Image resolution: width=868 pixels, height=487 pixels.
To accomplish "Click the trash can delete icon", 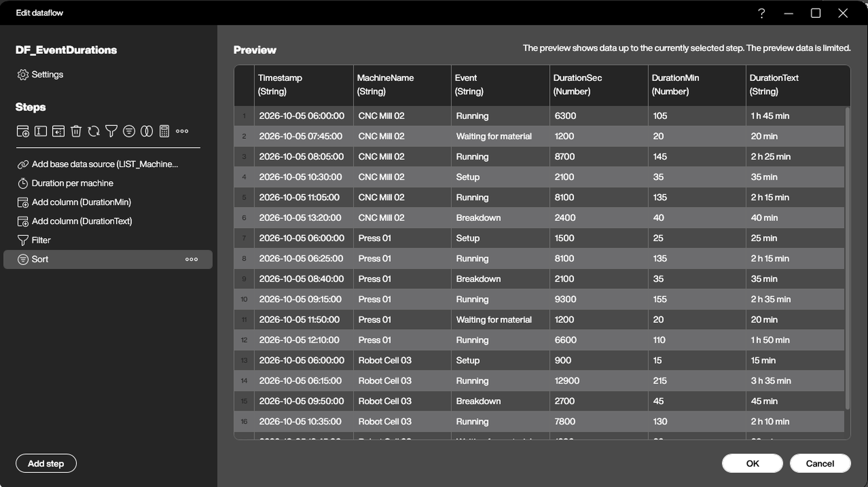I will (76, 131).
